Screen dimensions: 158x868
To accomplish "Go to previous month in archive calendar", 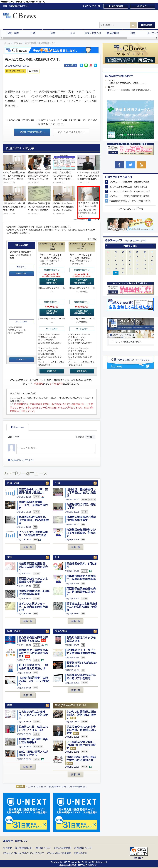I will [107, 246].
